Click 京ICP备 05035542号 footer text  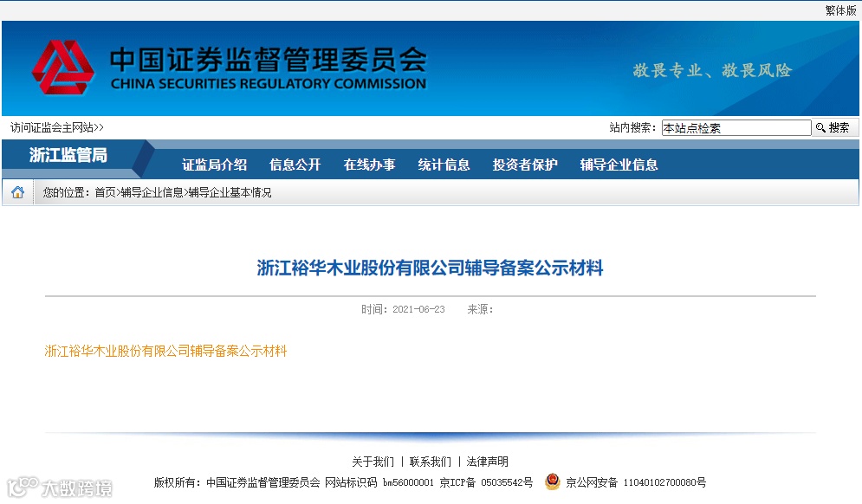click(x=486, y=482)
